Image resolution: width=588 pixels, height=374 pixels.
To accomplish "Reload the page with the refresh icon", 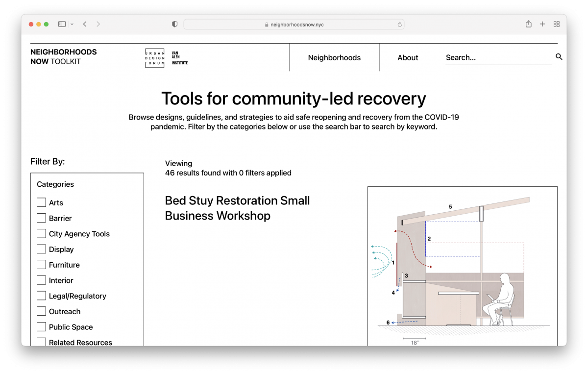I will (399, 25).
